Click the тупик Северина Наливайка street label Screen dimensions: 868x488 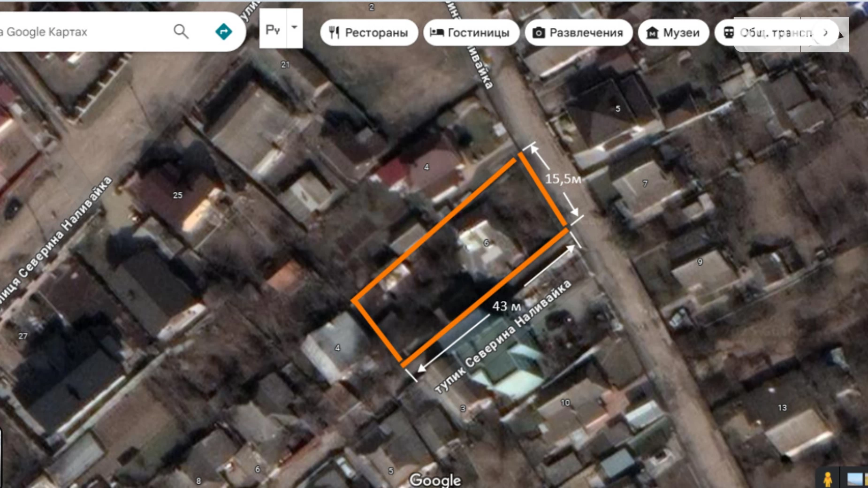click(503, 337)
